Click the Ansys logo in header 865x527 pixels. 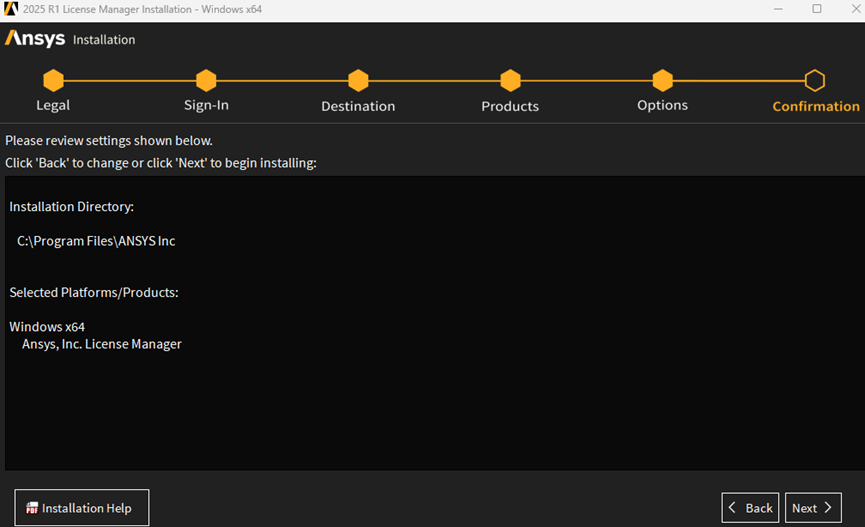click(x=35, y=39)
